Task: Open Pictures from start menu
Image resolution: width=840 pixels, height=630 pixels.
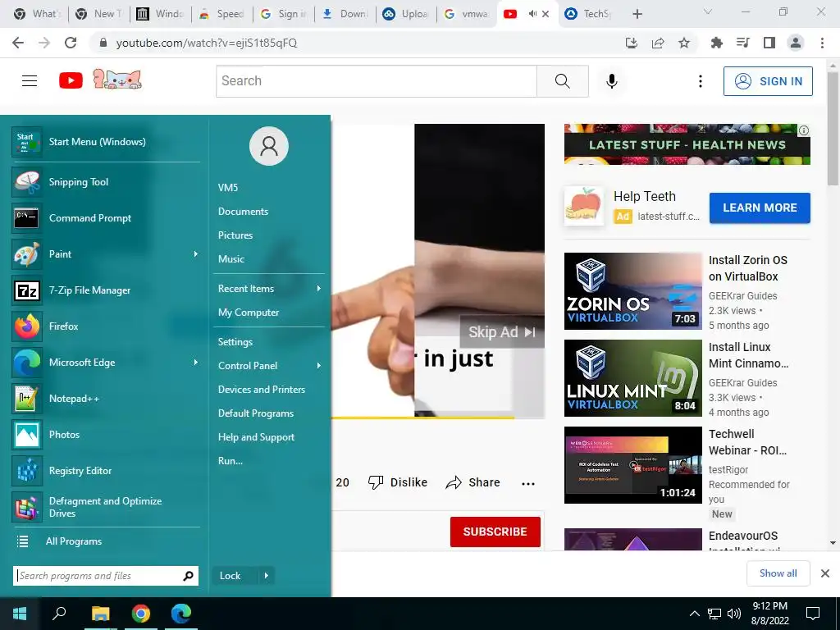Action: pyautogui.click(x=235, y=235)
